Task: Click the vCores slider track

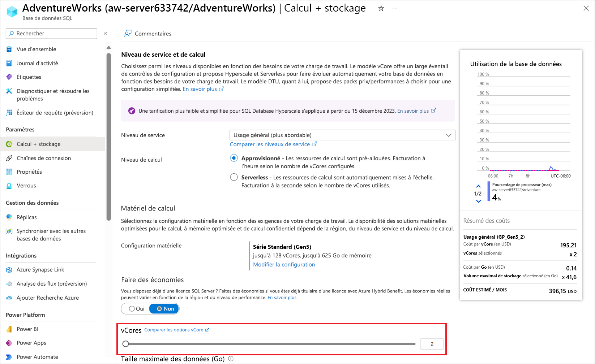Action: (x=271, y=344)
